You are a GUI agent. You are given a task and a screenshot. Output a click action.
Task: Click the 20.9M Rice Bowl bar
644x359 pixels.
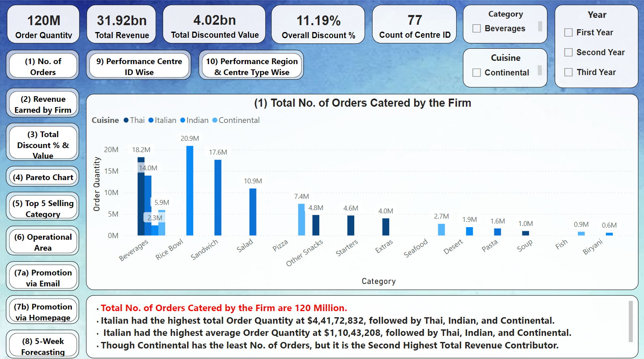click(x=190, y=191)
